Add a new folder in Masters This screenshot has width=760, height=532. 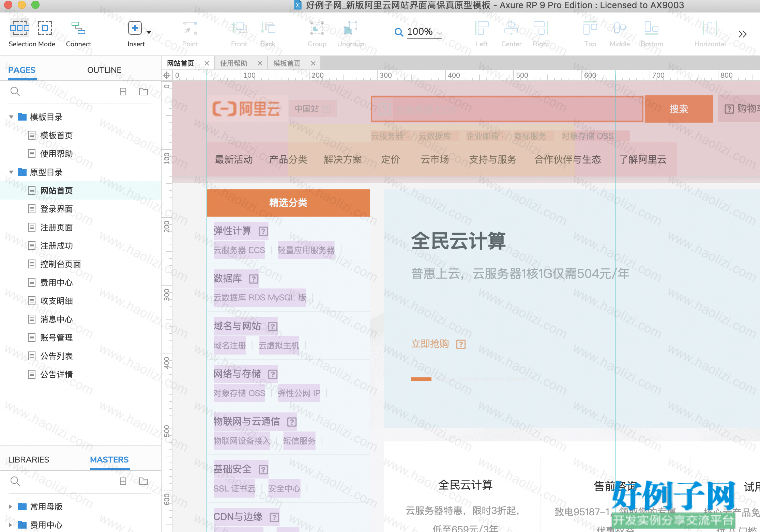point(143,481)
